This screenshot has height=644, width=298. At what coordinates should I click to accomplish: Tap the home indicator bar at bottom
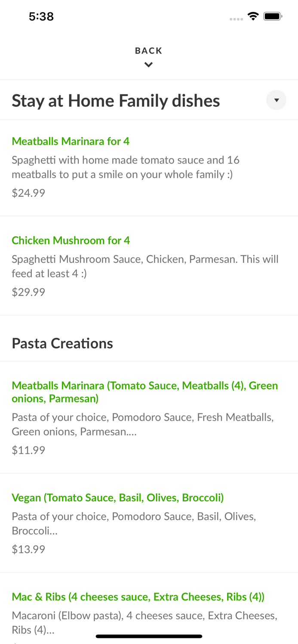pos(149,636)
